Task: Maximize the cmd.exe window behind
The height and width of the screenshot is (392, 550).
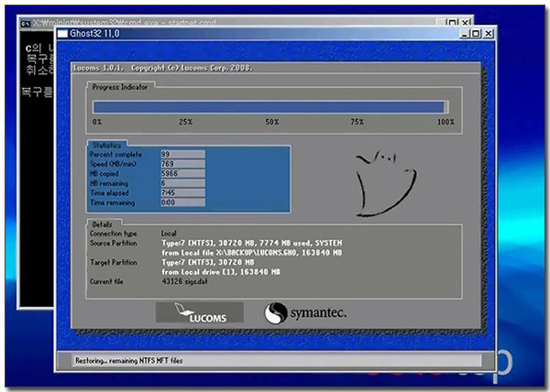Action: click(452, 23)
